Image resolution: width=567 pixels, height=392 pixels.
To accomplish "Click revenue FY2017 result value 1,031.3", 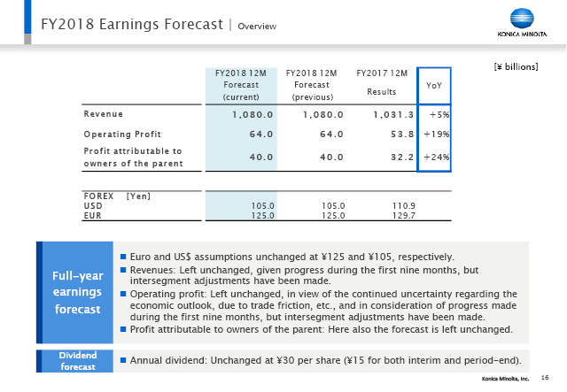I will [393, 115].
